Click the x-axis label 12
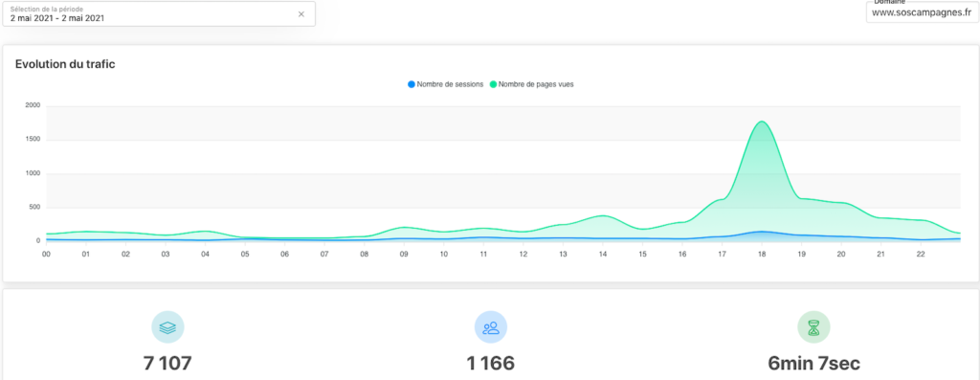Image resolution: width=980 pixels, height=380 pixels. pyautogui.click(x=523, y=255)
